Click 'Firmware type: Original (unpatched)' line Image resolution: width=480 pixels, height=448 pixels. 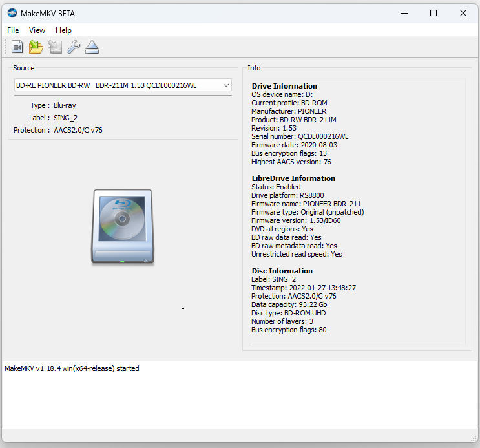(308, 212)
